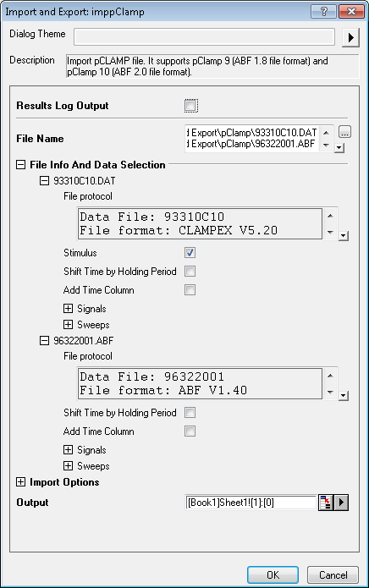Expand the Import Options section
This screenshot has height=588, width=369.
click(21, 482)
